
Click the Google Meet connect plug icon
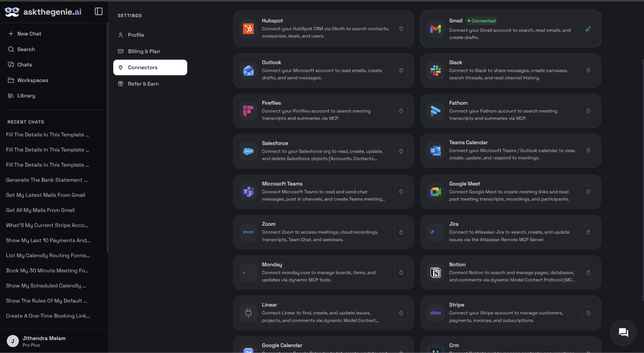pos(588,192)
